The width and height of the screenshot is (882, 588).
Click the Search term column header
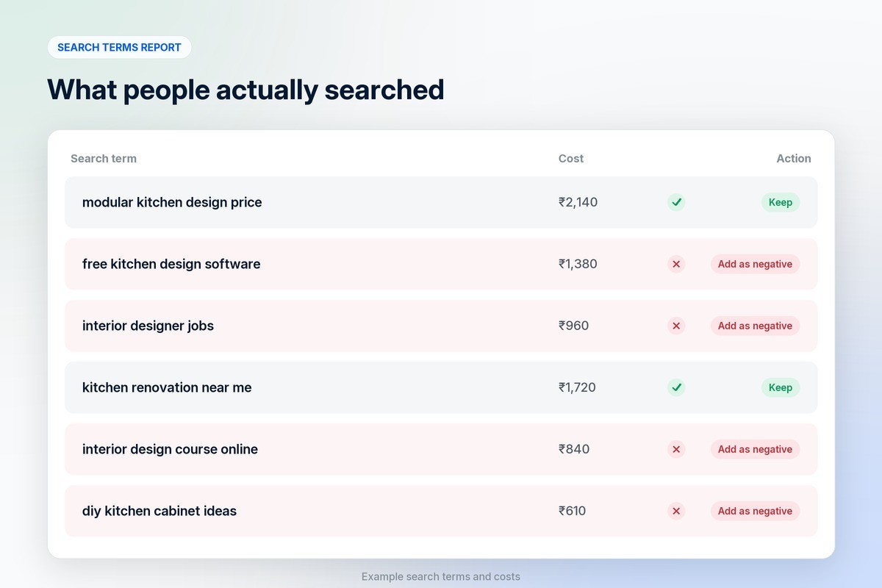[104, 158]
